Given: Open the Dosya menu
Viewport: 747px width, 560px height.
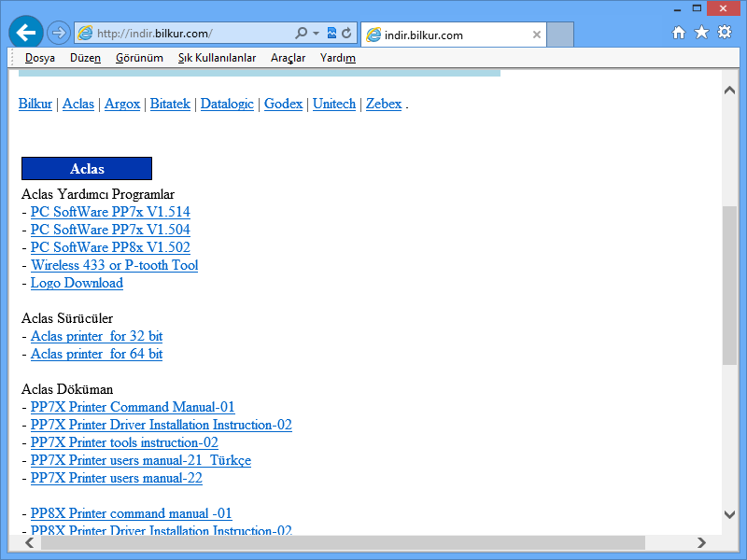Looking at the screenshot, I should pos(40,58).
